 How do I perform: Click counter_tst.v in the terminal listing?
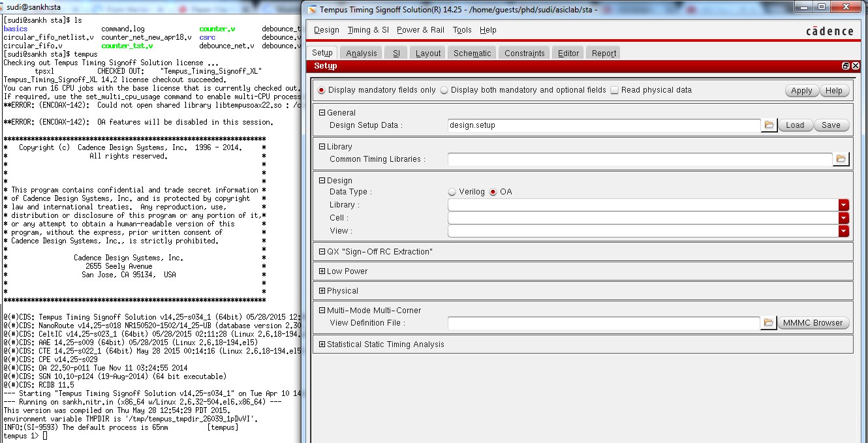click(x=127, y=46)
